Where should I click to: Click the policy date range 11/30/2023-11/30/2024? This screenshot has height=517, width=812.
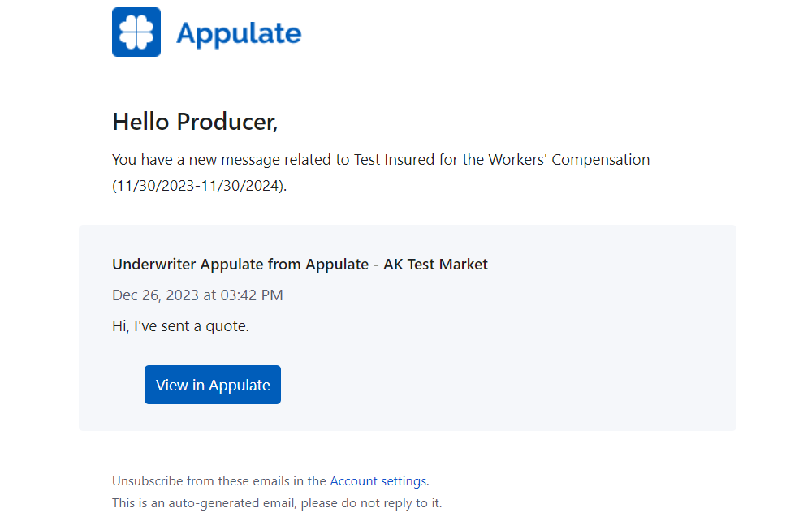pos(198,186)
